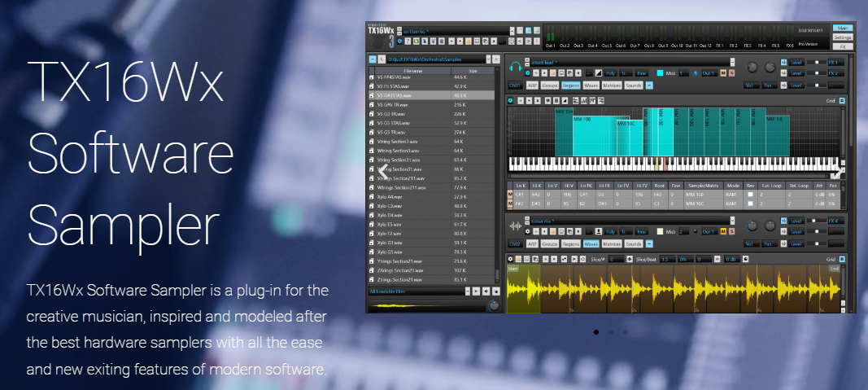Click the FX 1 Level slider in attack lead
Viewport: 868px width, 390px height.
[x=817, y=62]
